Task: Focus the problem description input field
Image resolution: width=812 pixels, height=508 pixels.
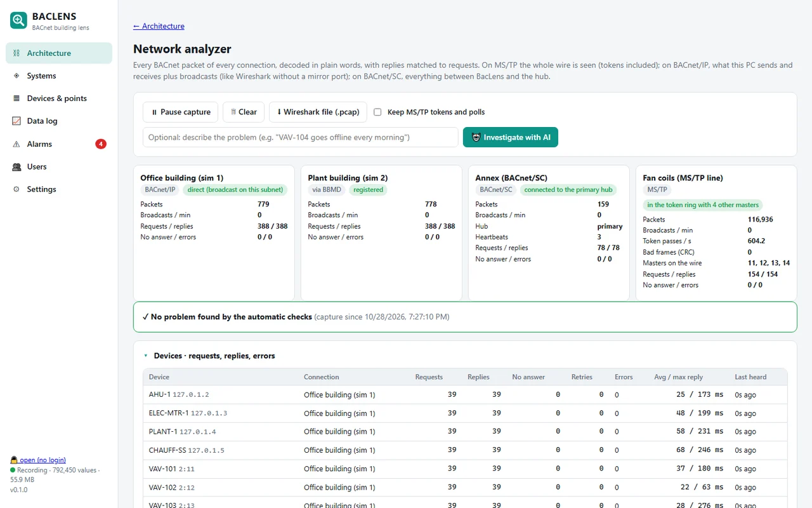Action: (x=301, y=137)
